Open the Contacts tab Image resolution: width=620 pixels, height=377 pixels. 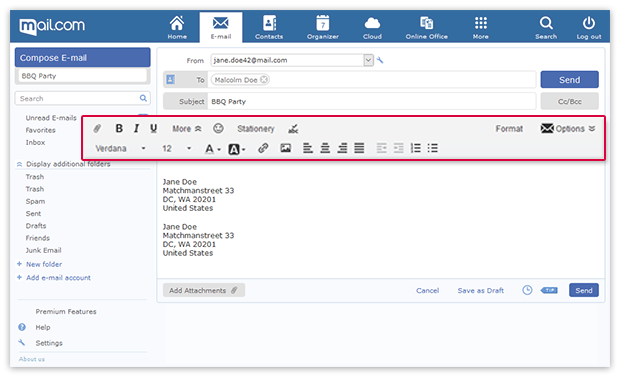click(269, 27)
